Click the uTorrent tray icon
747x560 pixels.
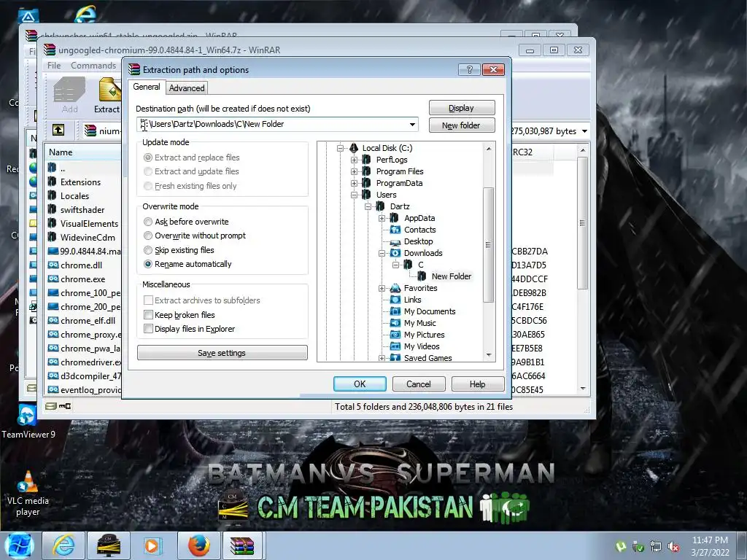[621, 547]
